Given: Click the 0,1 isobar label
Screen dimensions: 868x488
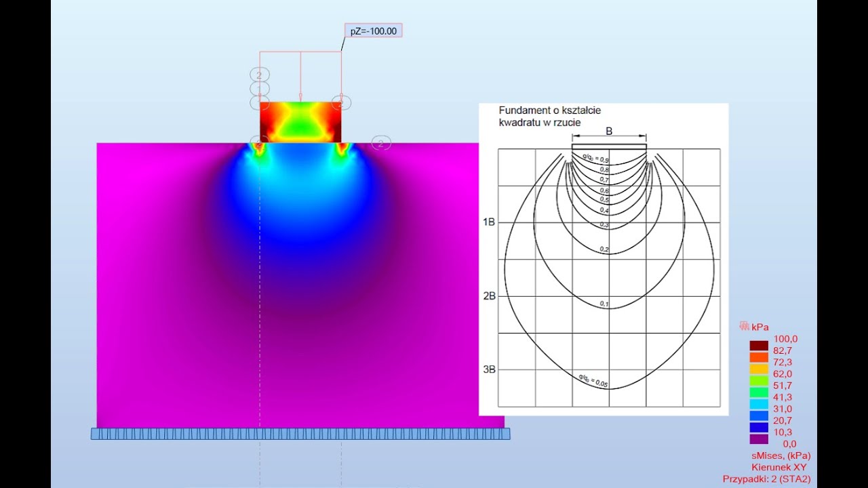Looking at the screenshot, I should pyautogui.click(x=604, y=304).
